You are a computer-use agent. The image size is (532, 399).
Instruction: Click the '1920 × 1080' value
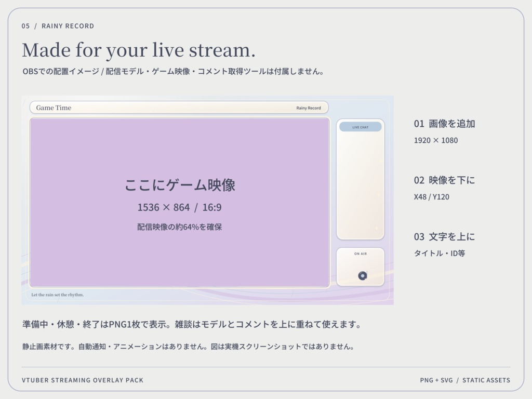pyautogui.click(x=436, y=140)
